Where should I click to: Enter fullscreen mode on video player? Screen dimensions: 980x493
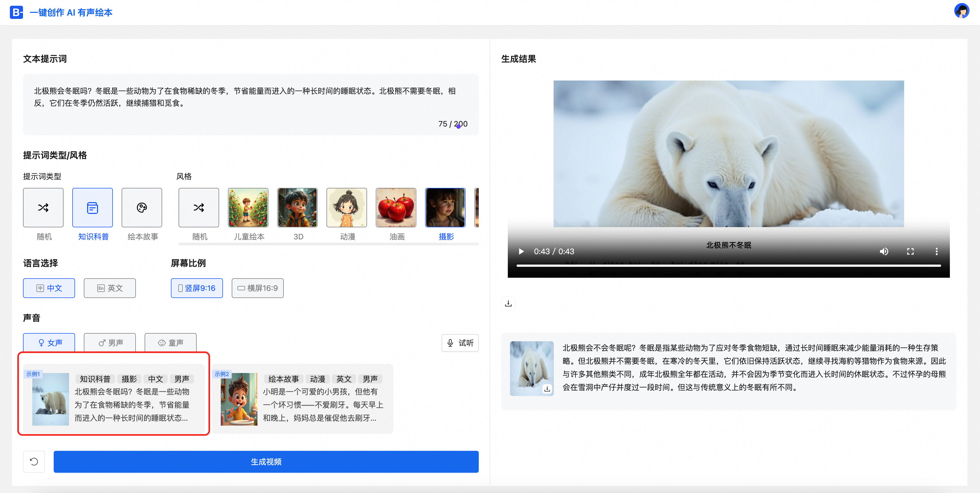tap(910, 251)
